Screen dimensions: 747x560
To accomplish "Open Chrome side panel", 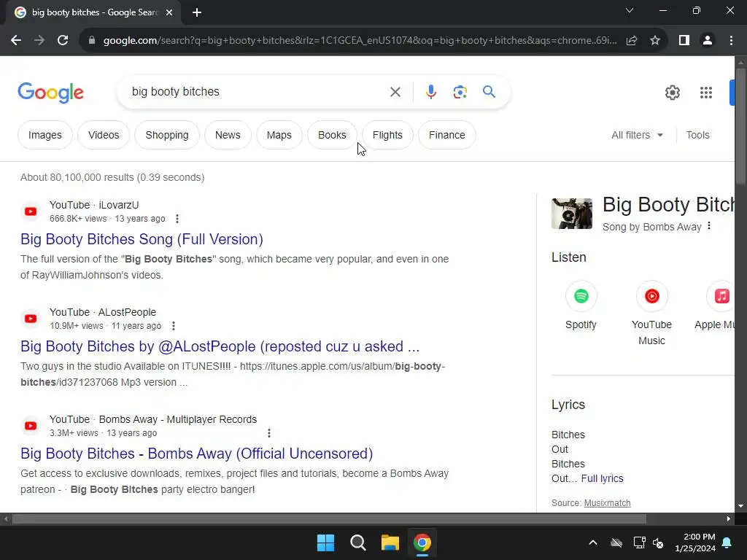I will click(684, 41).
